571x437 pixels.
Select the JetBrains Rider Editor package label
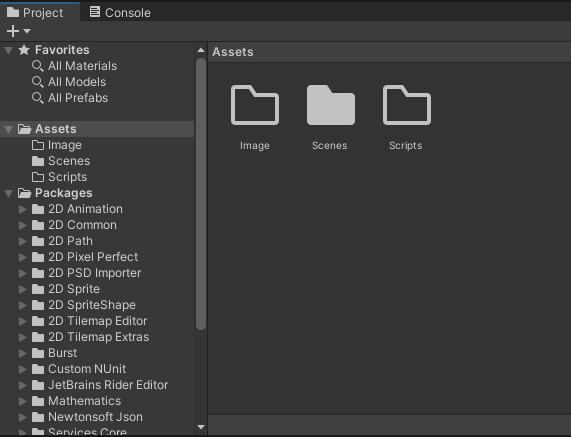tap(108, 385)
